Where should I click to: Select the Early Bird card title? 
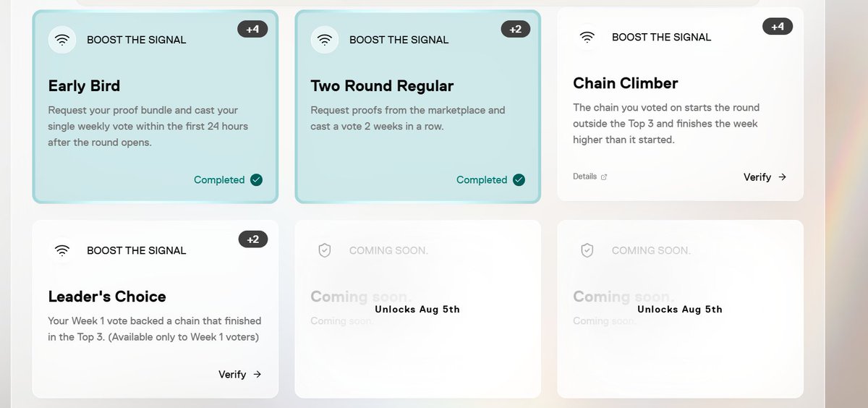click(x=84, y=86)
